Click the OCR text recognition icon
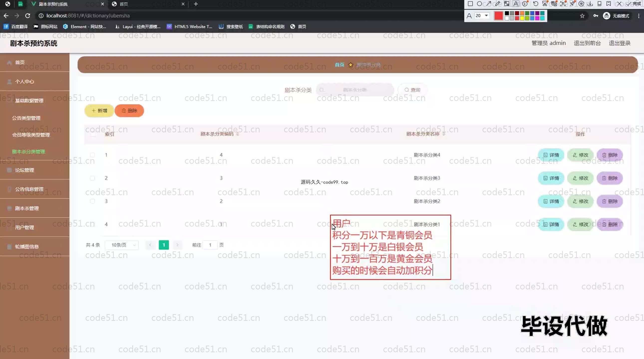The width and height of the screenshot is (644, 359). 563,4
